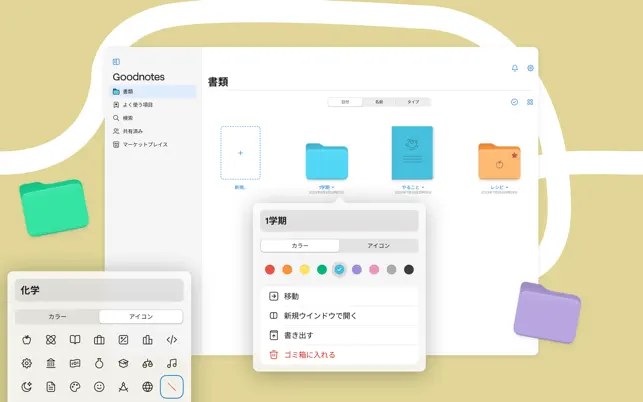Open 共有済み in the sidebar
The image size is (643, 402).
pyautogui.click(x=153, y=131)
